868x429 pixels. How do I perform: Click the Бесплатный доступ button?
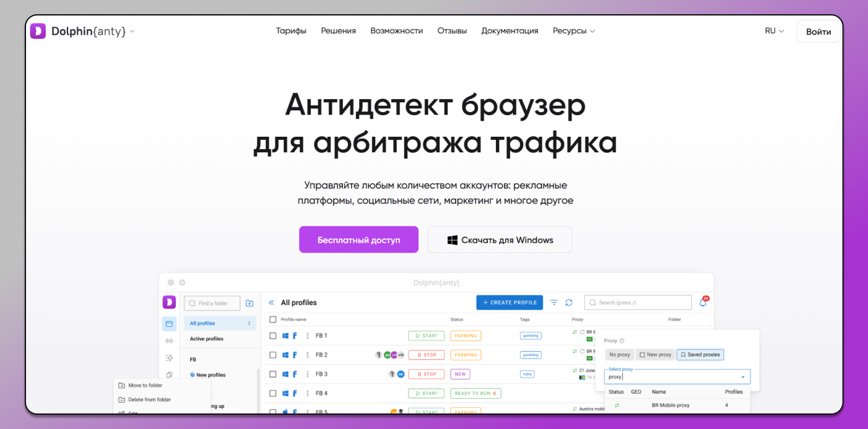click(358, 240)
